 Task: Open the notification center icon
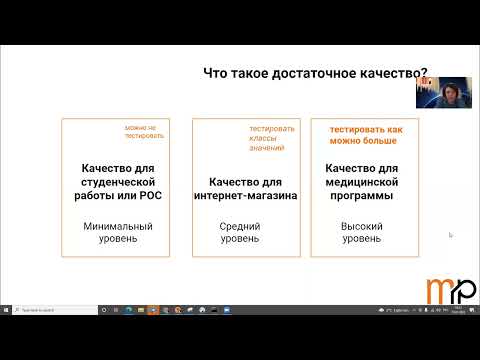click(472, 310)
